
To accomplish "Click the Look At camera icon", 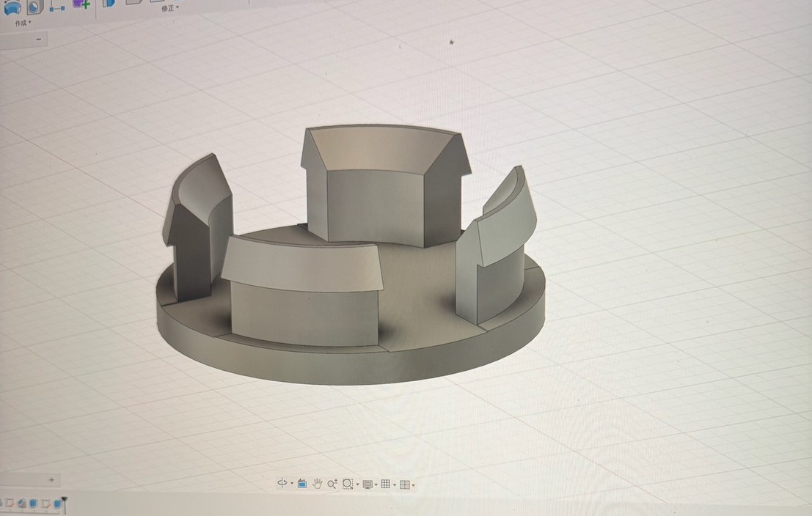I will click(x=302, y=484).
